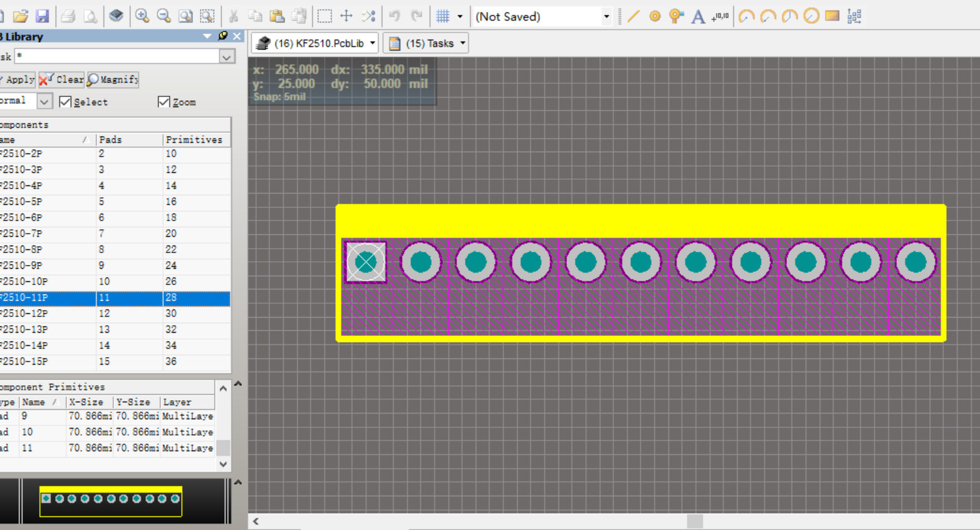This screenshot has width=980, height=530.
Task: Zoom out using the magnifier minus icon
Action: pyautogui.click(x=164, y=16)
